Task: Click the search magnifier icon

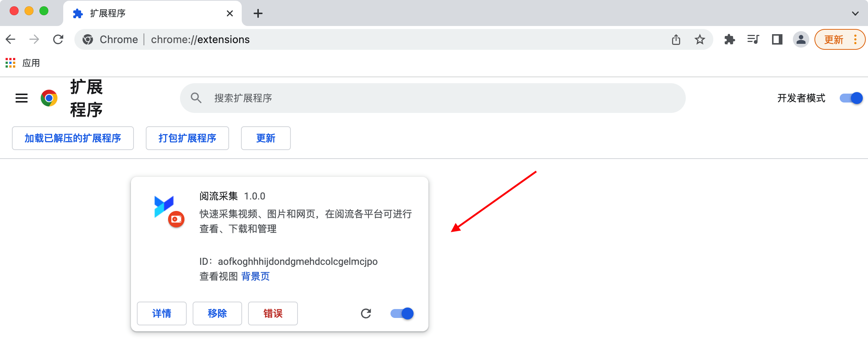Action: [x=196, y=98]
